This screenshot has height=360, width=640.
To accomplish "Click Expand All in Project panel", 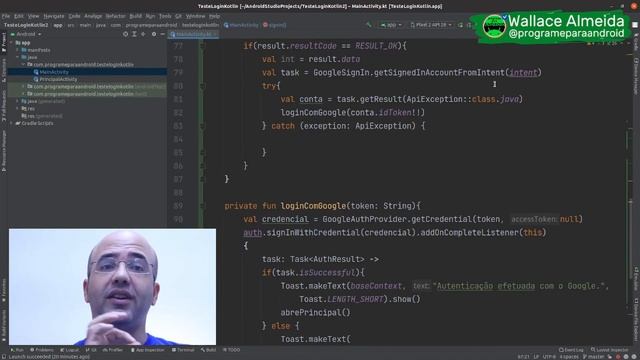I will 134,34.
